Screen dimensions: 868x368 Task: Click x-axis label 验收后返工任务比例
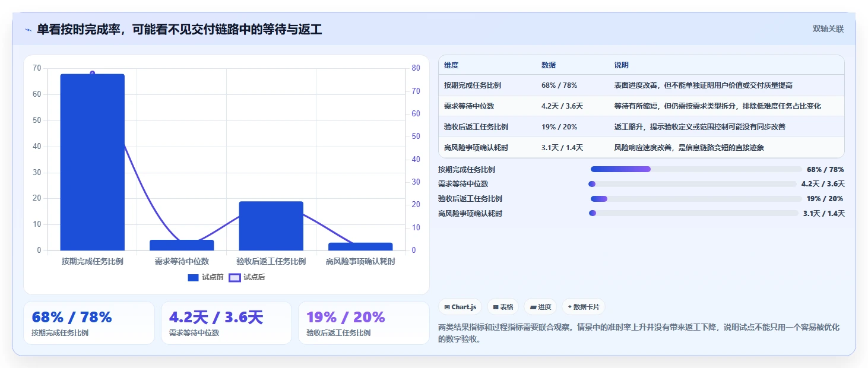[271, 261]
